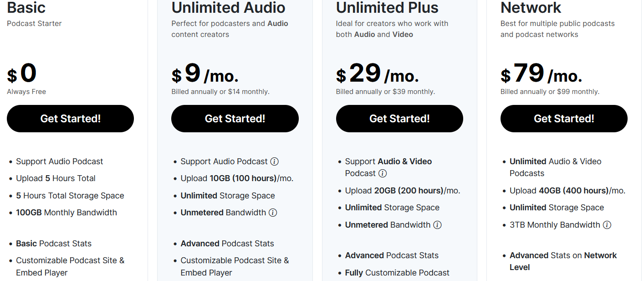Open info icon beside Audio & Video Podcast support
This screenshot has height=281, width=644.
[x=383, y=173]
